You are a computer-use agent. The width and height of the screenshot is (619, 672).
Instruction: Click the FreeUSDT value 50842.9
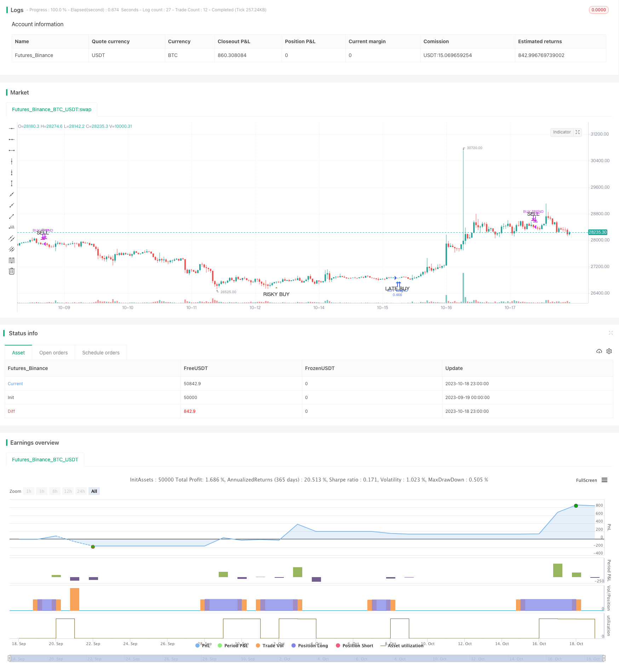point(192,384)
